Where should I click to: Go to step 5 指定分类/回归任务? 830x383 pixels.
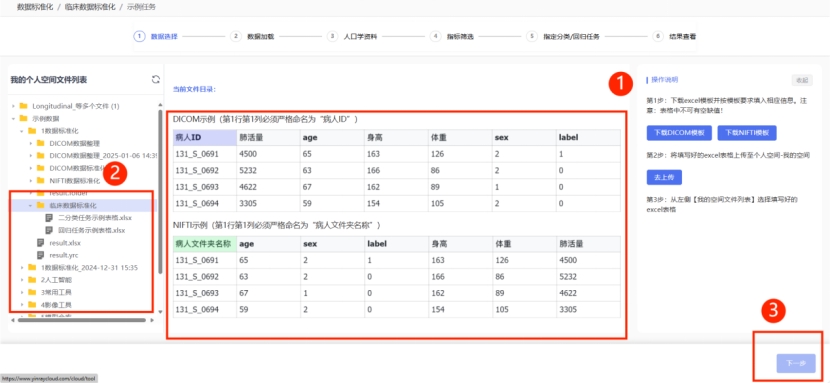[563, 37]
